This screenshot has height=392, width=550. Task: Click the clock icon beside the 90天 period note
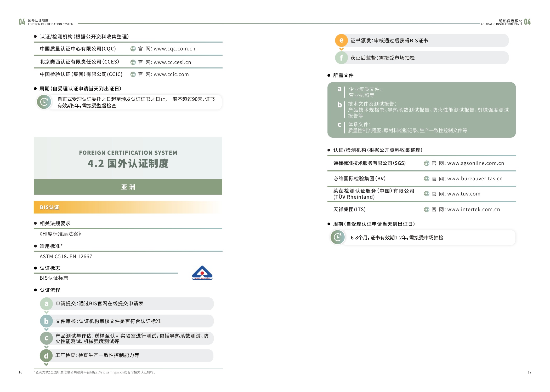click(x=44, y=102)
